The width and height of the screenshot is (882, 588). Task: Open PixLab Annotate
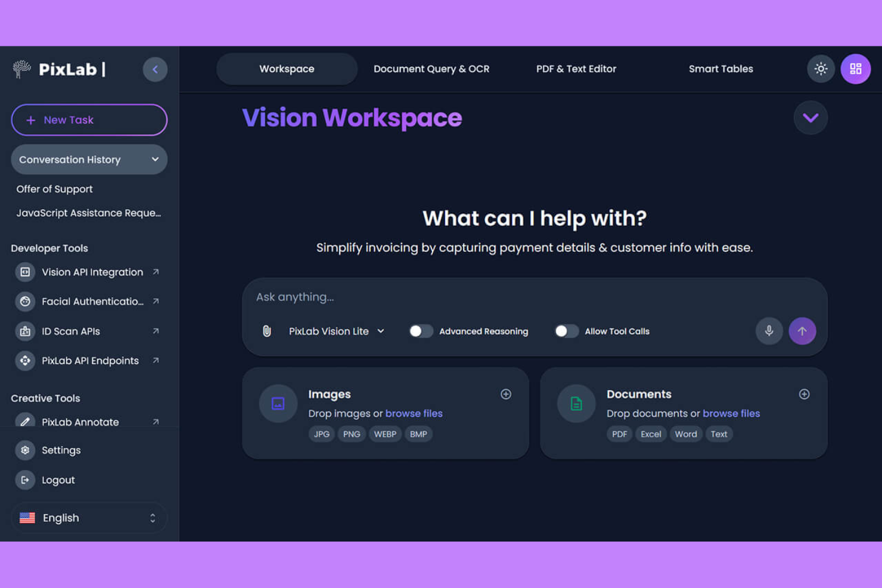tap(79, 422)
